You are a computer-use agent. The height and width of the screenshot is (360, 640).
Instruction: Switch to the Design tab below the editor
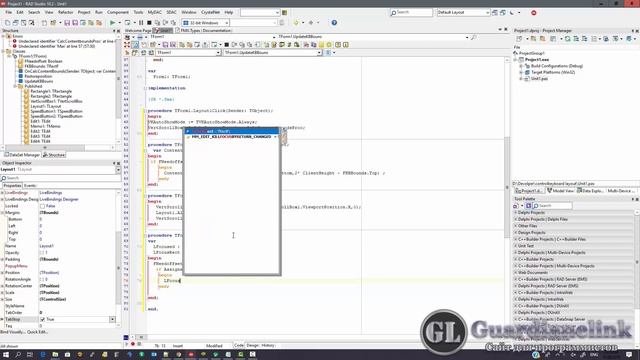(x=253, y=345)
